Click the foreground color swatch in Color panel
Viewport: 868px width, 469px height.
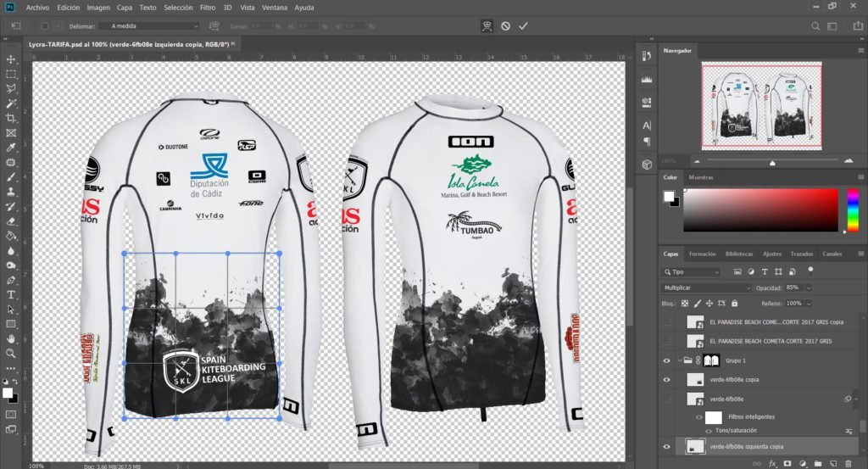click(669, 196)
